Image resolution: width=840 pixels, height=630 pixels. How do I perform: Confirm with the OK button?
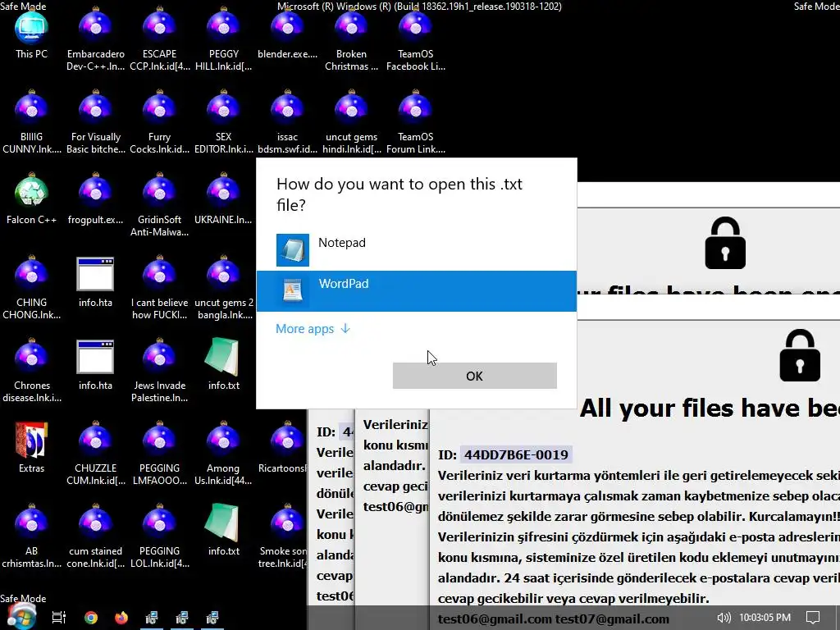point(475,376)
